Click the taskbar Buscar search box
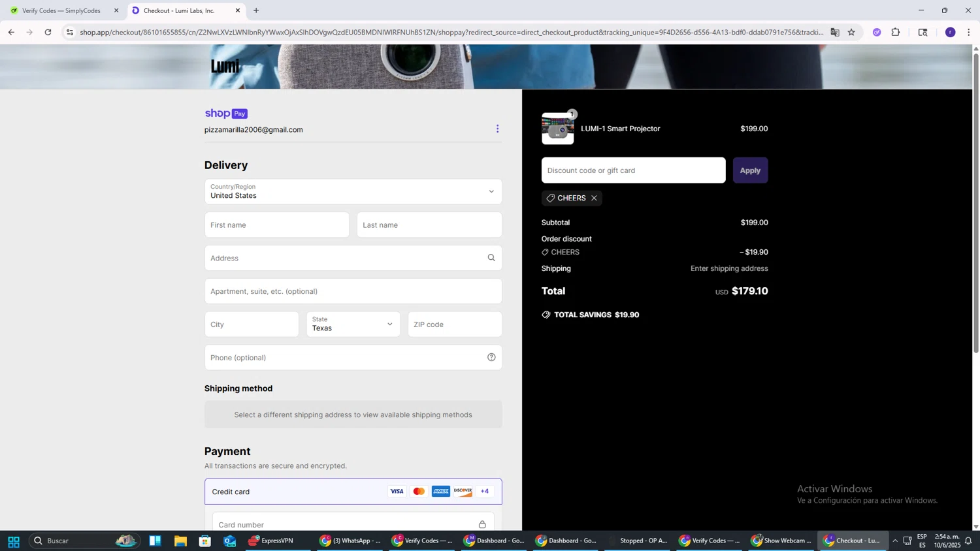The width and height of the screenshot is (980, 551). tap(85, 541)
